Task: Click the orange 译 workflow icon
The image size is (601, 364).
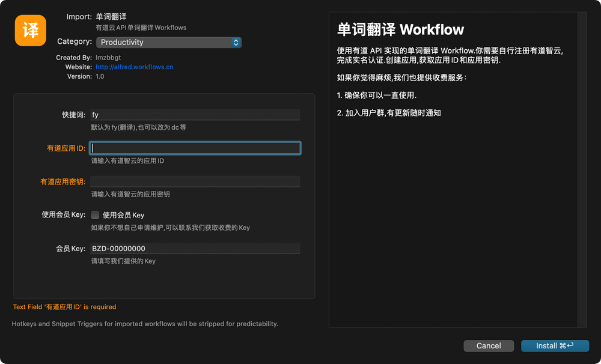Action: click(31, 30)
